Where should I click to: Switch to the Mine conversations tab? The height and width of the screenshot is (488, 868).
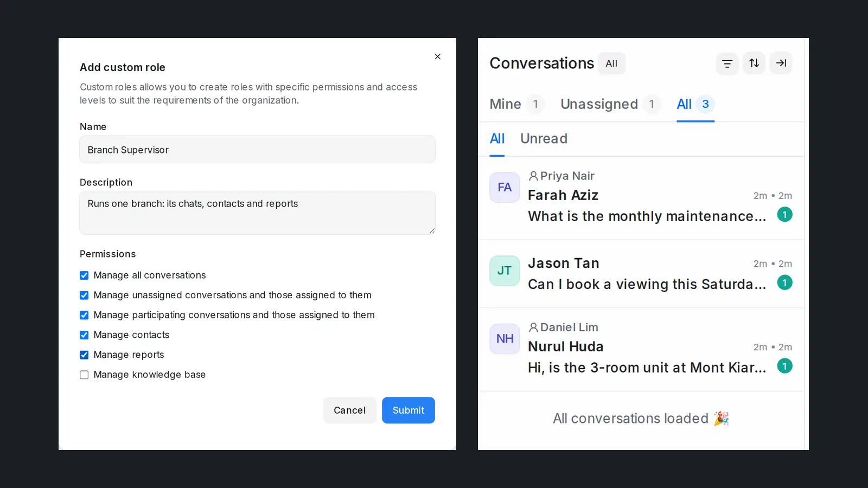[x=516, y=104]
